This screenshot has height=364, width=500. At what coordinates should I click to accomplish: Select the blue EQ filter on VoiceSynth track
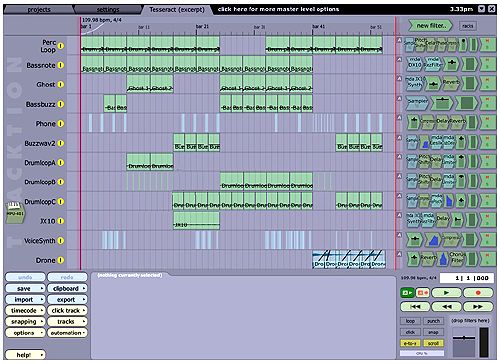[433, 239]
